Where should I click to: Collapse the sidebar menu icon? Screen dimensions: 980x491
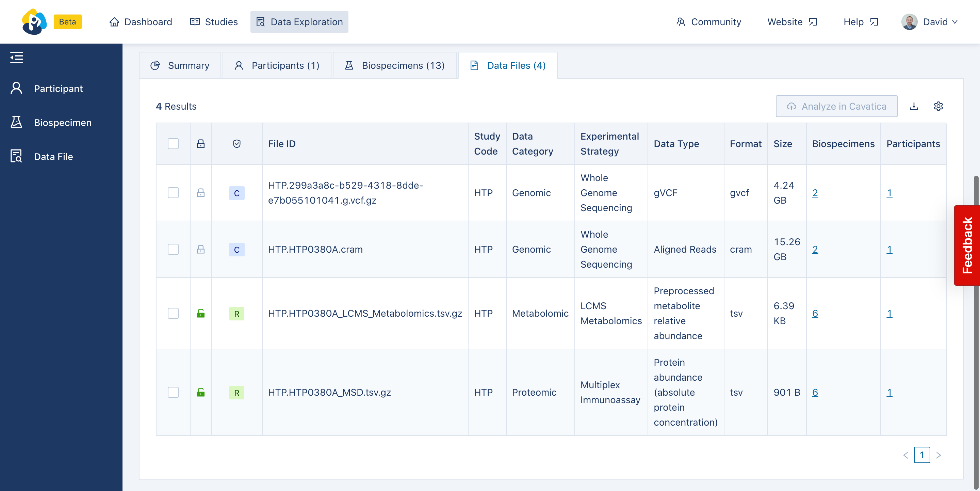click(x=16, y=58)
